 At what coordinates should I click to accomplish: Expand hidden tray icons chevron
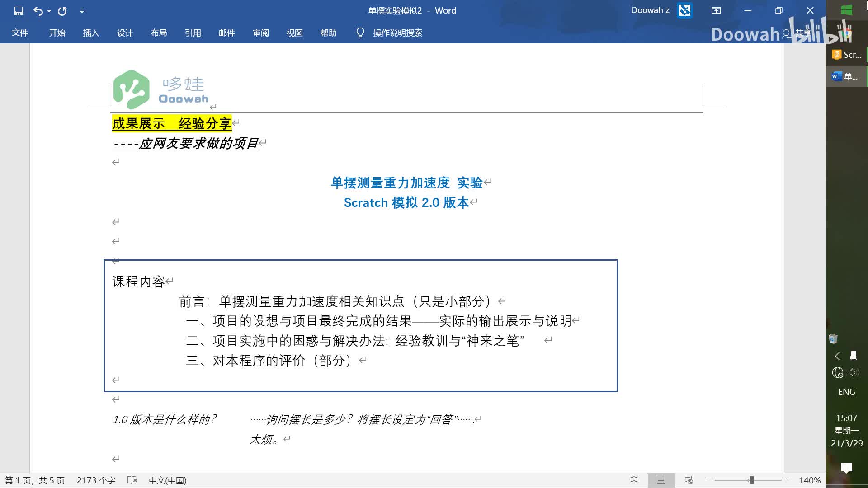click(x=837, y=356)
